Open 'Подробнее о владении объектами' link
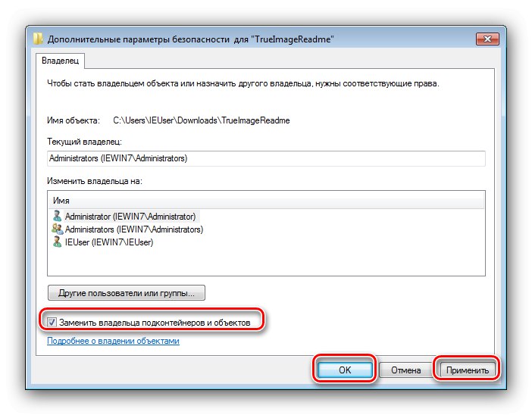 (113, 341)
